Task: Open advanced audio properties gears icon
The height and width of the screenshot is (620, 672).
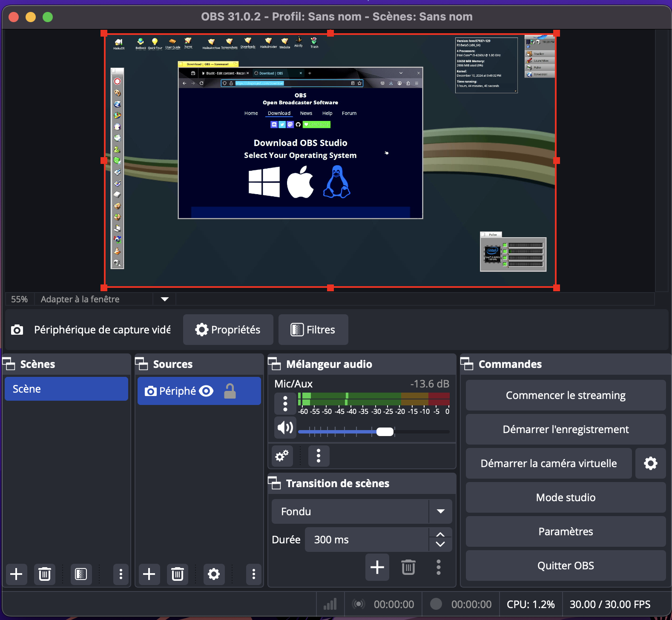Action: [x=282, y=456]
